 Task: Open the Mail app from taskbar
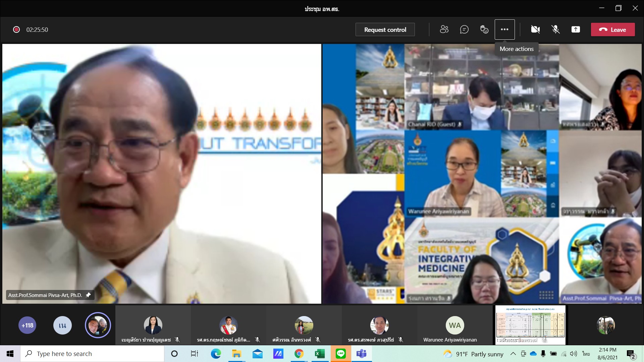click(x=257, y=354)
